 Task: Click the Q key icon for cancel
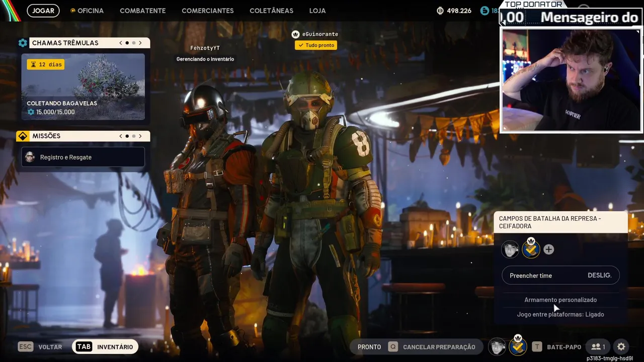click(x=392, y=346)
